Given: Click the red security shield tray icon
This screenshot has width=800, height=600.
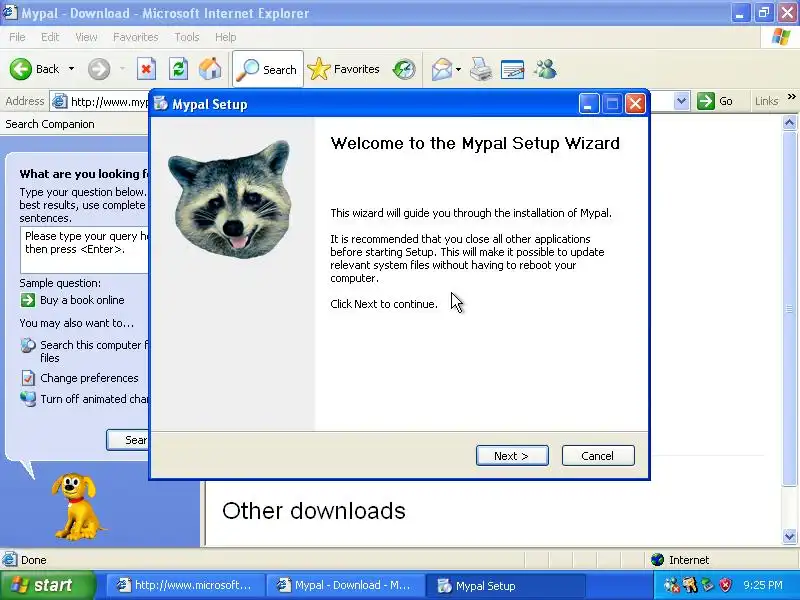Looking at the screenshot, I should pos(726,585).
